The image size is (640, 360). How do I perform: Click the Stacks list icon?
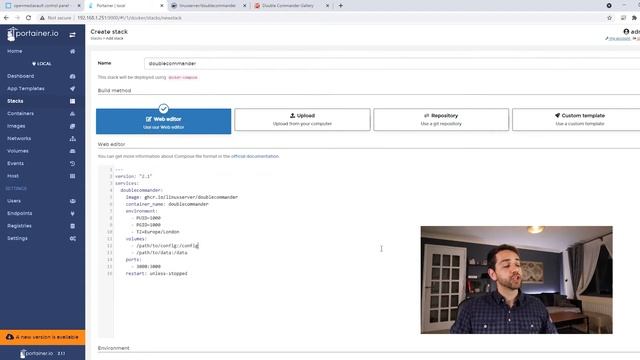pyautogui.click(x=72, y=101)
